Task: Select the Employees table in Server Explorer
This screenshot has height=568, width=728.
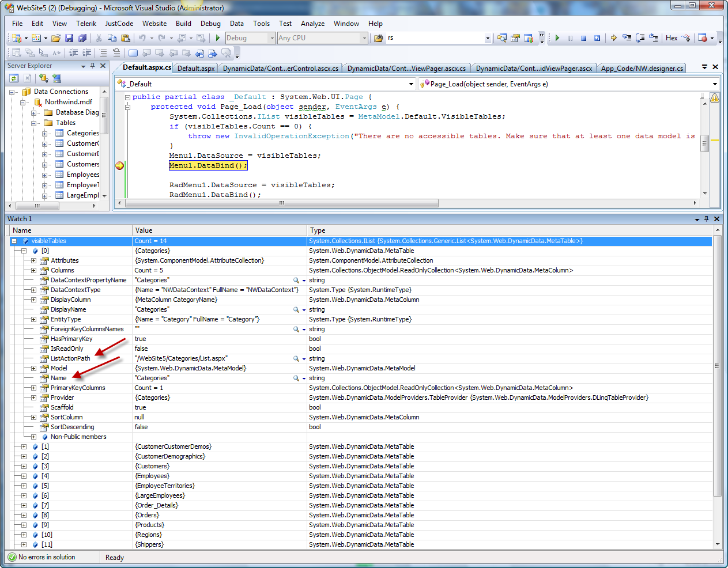Action: (83, 175)
